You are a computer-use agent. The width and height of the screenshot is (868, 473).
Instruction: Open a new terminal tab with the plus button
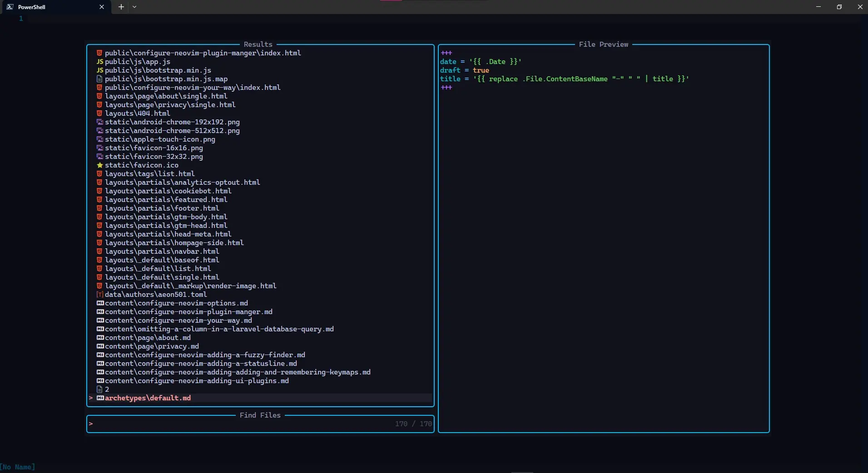[x=120, y=7]
